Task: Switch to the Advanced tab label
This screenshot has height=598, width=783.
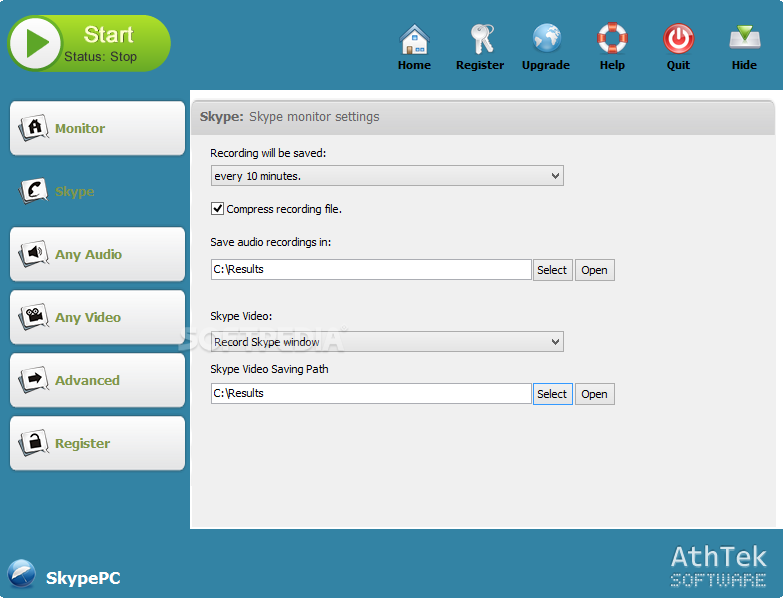Action: [x=87, y=380]
